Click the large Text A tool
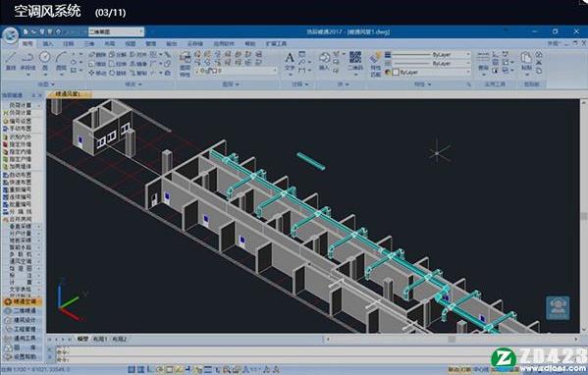Image resolution: width=588 pixels, height=375 pixels. (290, 62)
